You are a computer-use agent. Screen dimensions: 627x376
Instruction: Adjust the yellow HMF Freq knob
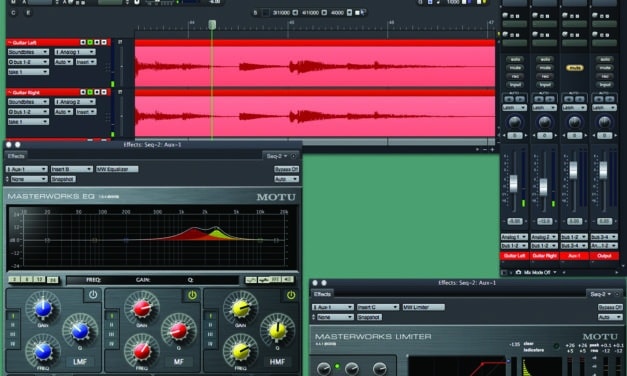[240, 351]
